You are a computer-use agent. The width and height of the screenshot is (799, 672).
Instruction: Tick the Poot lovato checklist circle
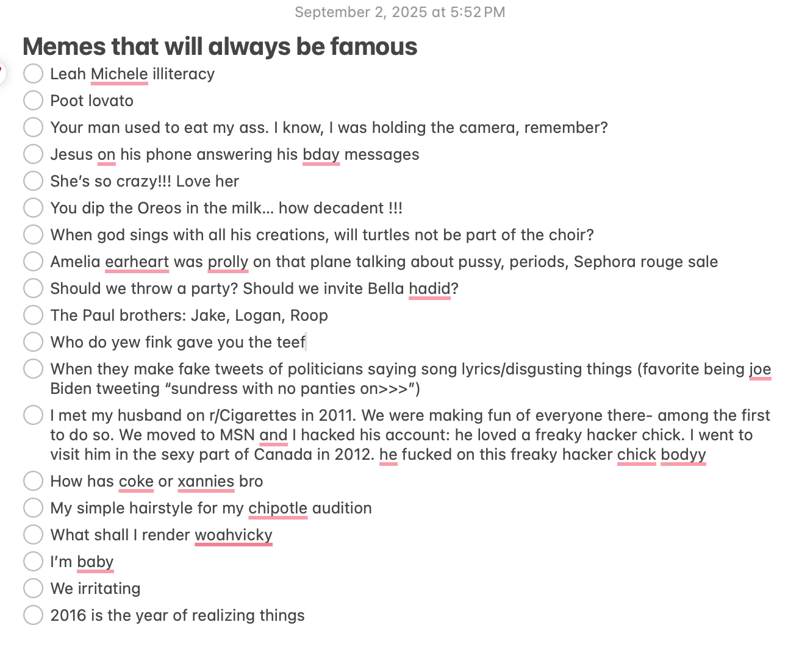[33, 101]
